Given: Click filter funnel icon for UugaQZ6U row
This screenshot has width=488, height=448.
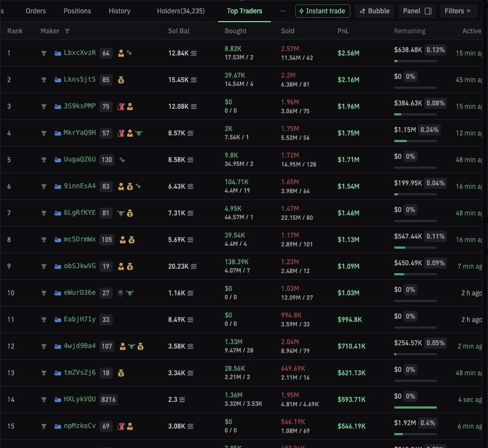Looking at the screenshot, I should coord(44,160).
